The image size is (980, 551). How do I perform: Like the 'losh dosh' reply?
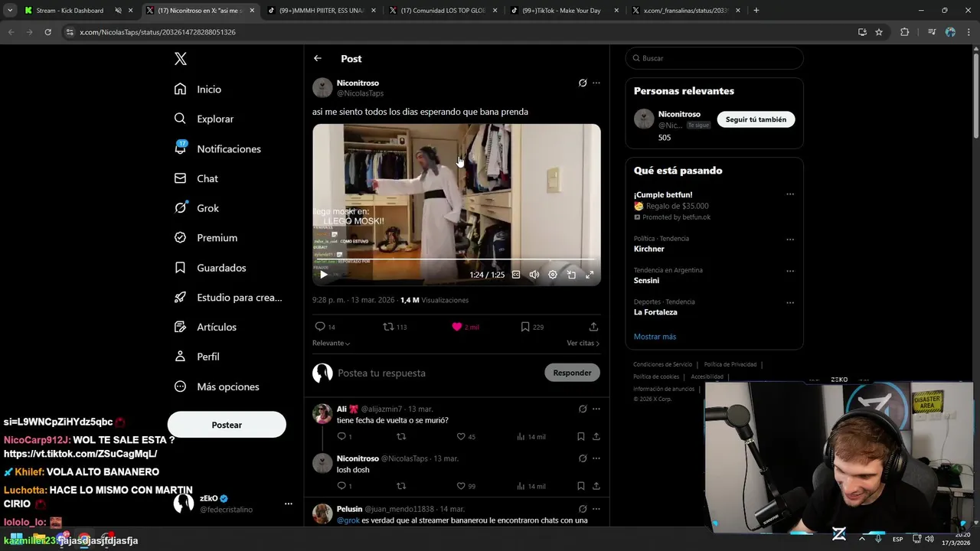point(466,486)
